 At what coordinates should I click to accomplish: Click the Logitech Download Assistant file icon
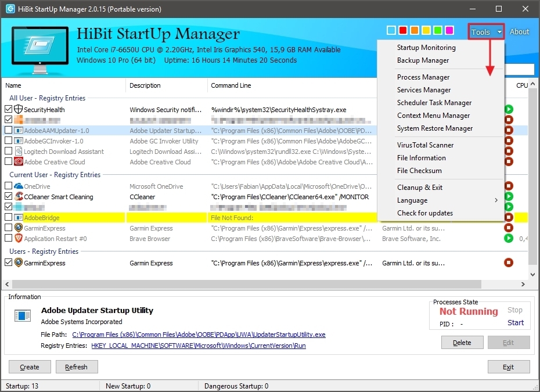pyautogui.click(x=18, y=151)
